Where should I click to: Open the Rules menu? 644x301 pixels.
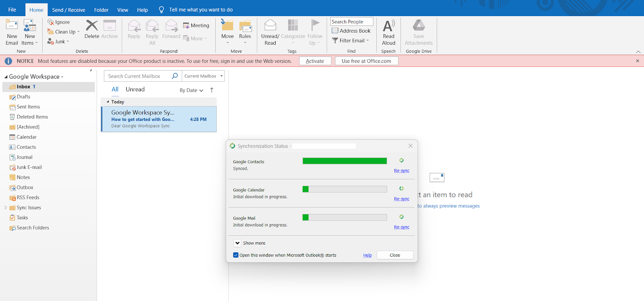(x=245, y=32)
